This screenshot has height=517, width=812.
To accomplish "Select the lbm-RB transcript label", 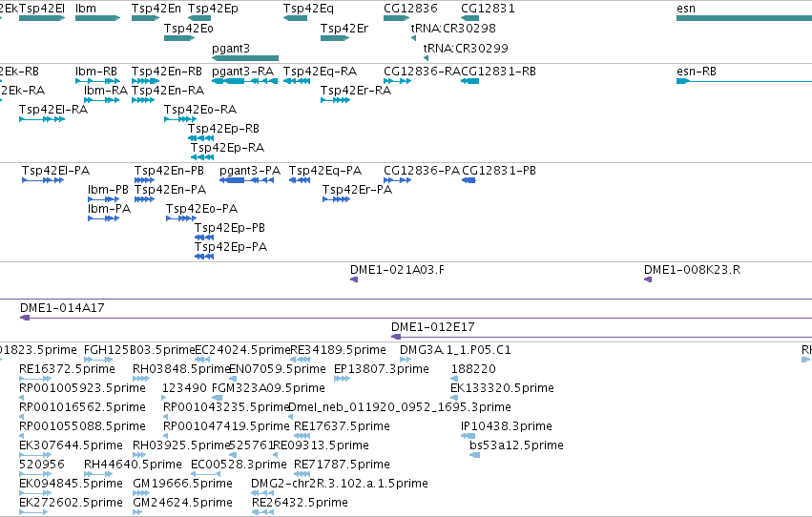I will [96, 71].
